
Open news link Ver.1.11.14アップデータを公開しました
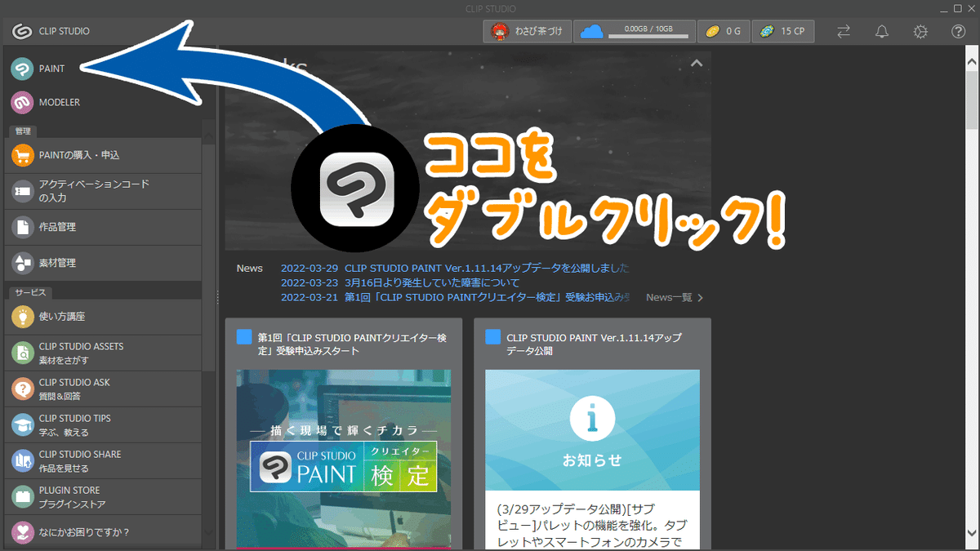click(x=487, y=268)
